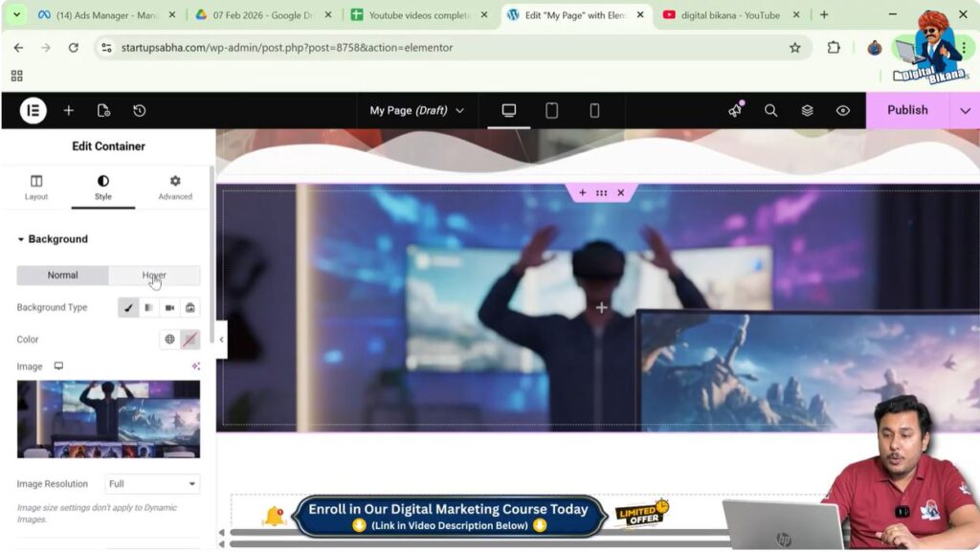Image resolution: width=980 pixels, height=552 pixels.
Task: Expand the Publish options arrow
Action: coord(965,111)
